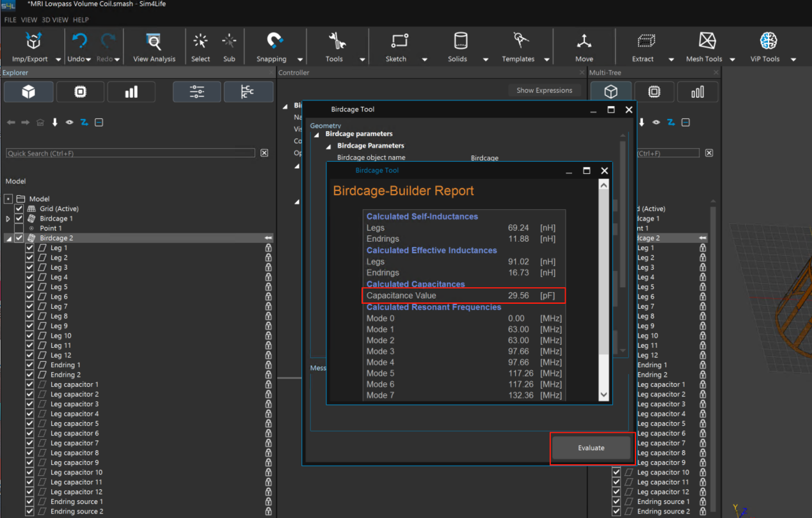This screenshot has height=518, width=812.
Task: Expand the Birdcage 1 tree node
Action: pos(8,219)
